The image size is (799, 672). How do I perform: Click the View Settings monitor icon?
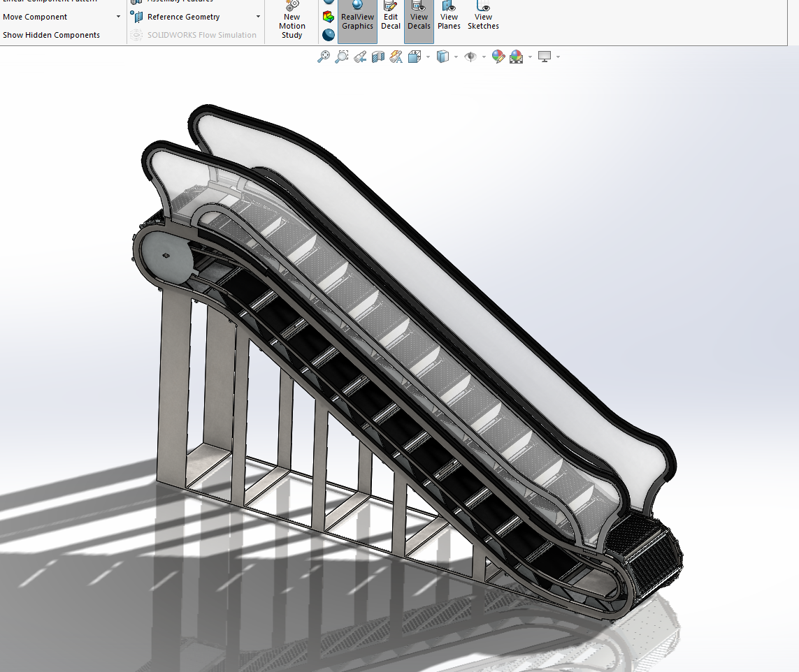pyautogui.click(x=545, y=57)
